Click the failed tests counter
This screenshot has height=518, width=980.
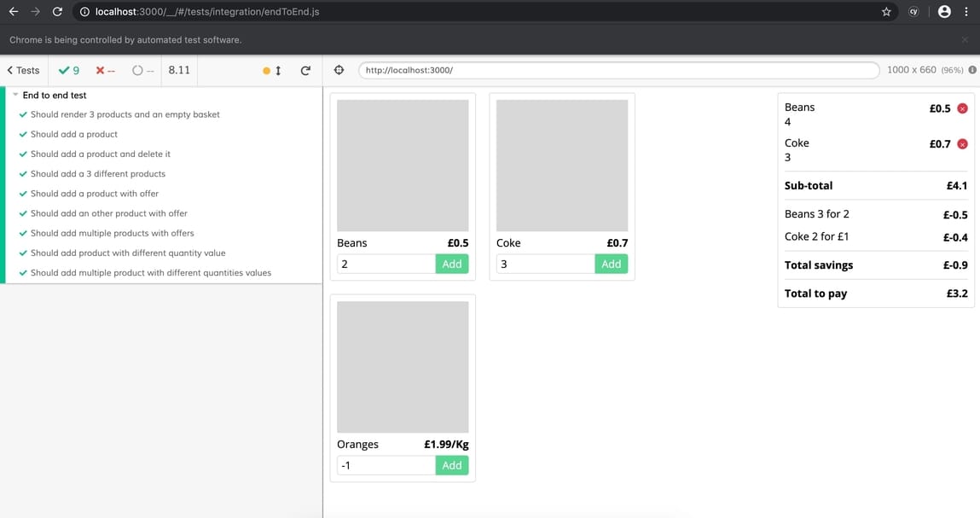coord(105,70)
